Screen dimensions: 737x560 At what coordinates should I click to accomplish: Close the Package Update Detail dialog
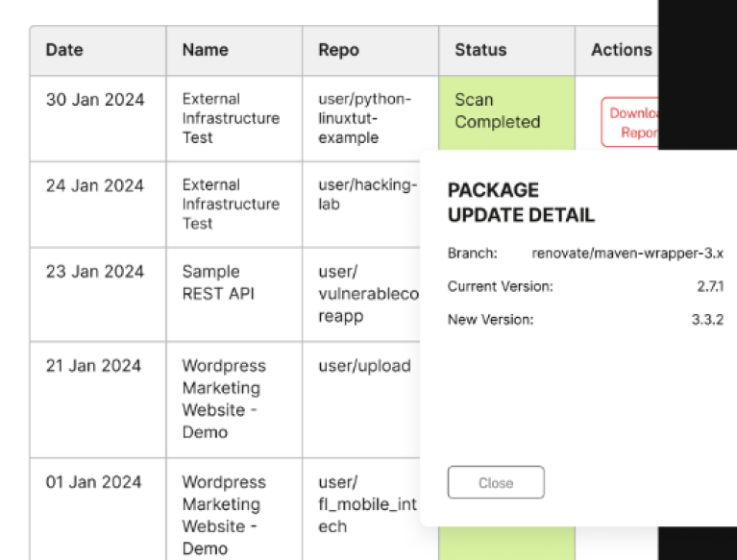496,482
